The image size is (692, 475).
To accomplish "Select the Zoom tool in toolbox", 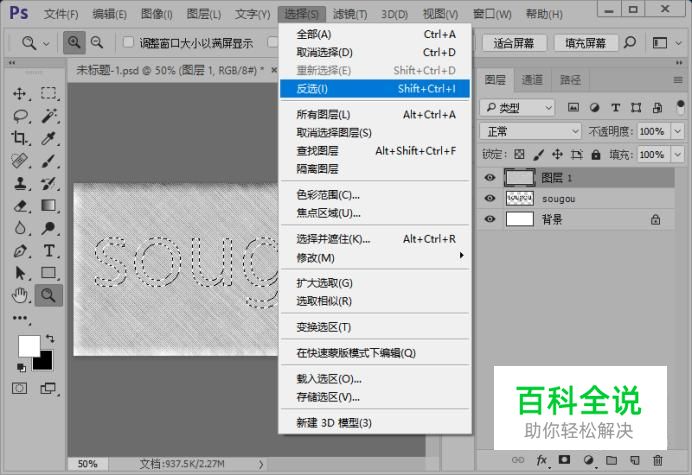I will click(x=49, y=295).
